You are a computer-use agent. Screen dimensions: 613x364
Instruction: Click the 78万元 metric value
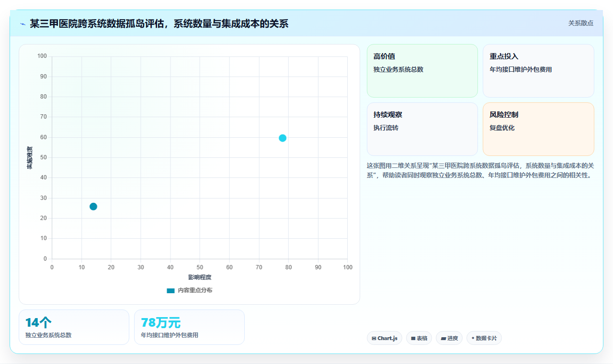(x=160, y=323)
